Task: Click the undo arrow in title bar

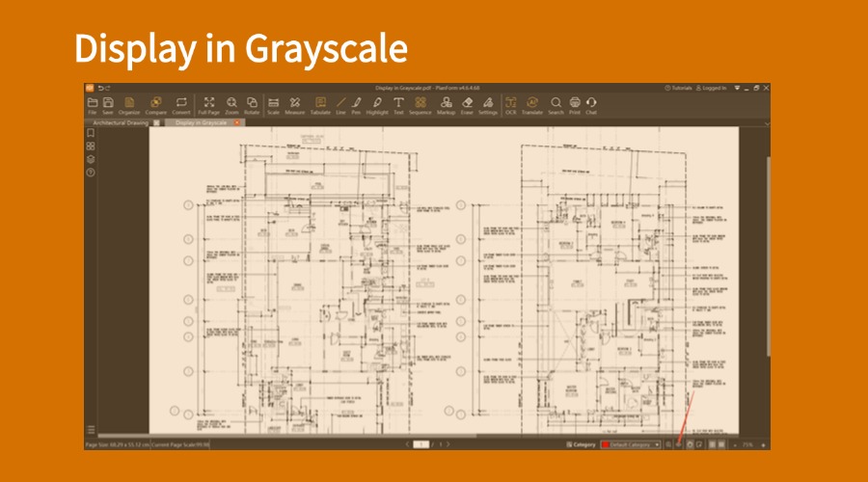Action: (x=100, y=88)
